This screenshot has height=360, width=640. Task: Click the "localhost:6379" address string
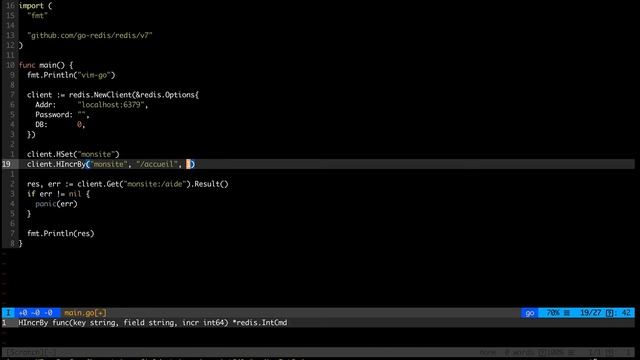click(111, 105)
